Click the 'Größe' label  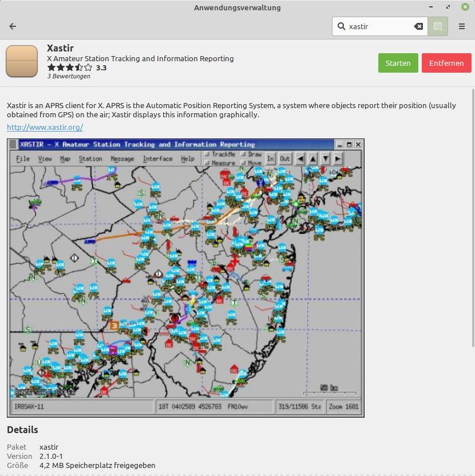click(17, 465)
